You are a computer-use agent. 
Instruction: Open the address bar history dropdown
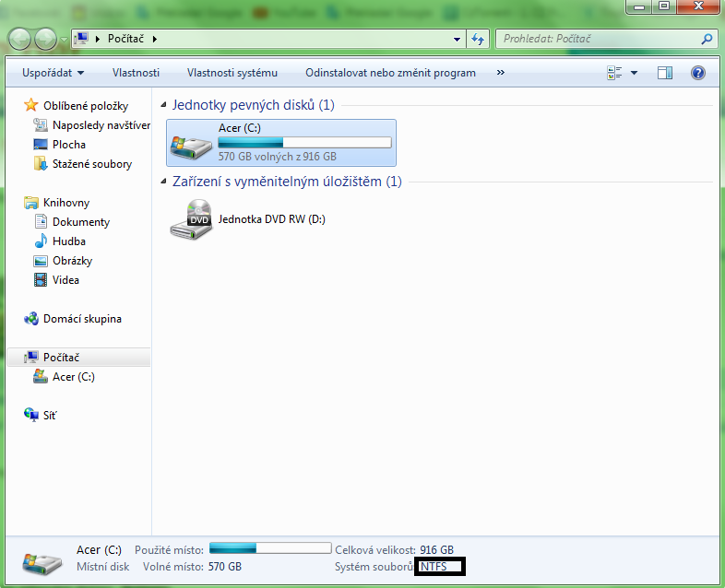458,40
